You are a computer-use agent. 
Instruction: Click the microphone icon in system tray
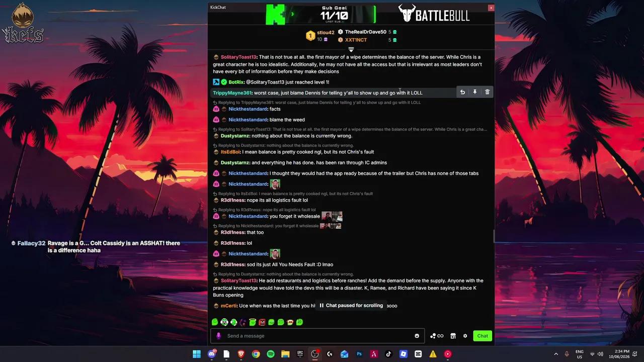(x=567, y=354)
